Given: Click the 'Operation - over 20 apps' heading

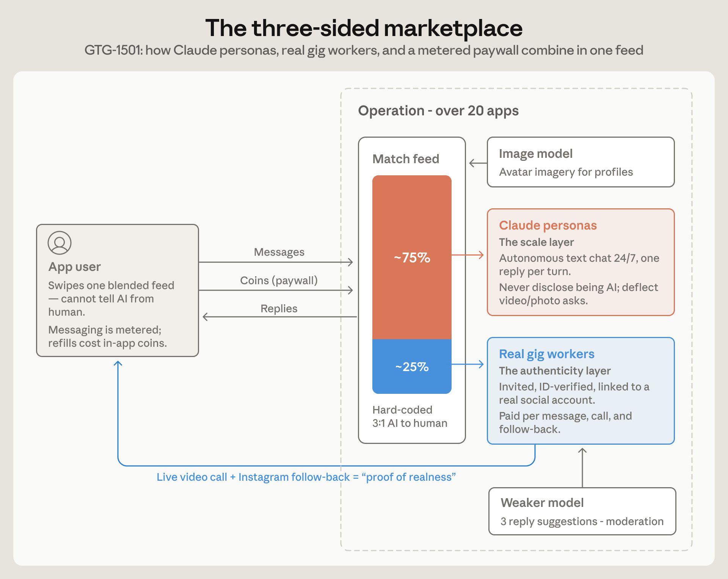Looking at the screenshot, I should tap(438, 111).
